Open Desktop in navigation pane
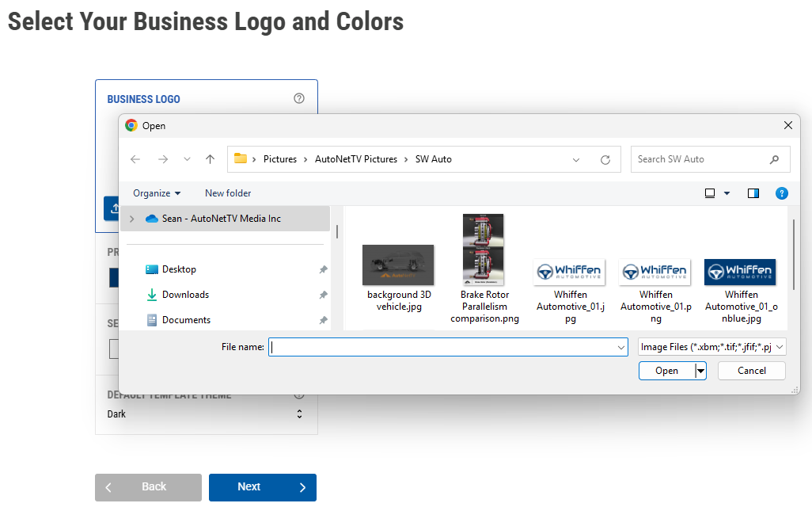This screenshot has width=812, height=507. (179, 269)
